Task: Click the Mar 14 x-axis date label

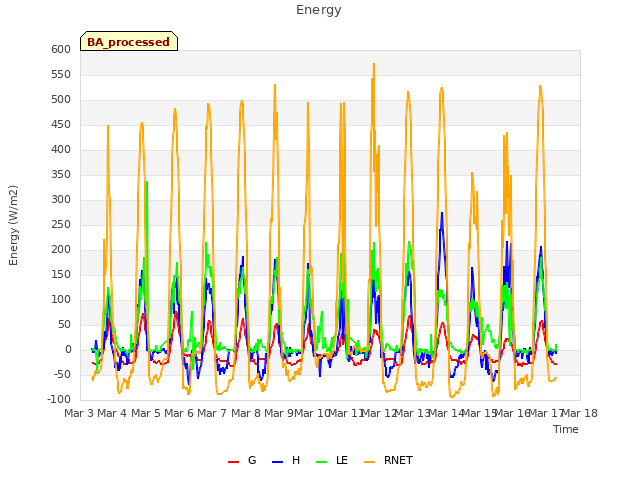Action: pos(446,413)
